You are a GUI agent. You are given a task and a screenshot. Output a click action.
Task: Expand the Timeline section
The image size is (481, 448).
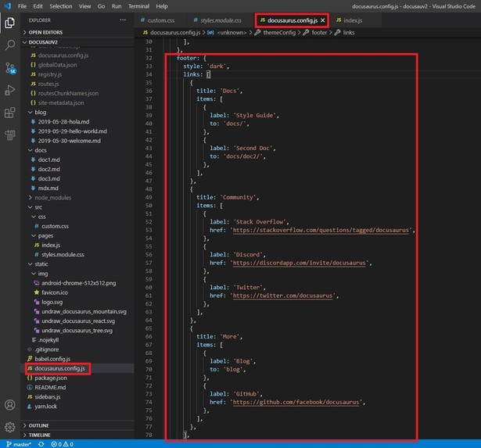tap(39, 435)
